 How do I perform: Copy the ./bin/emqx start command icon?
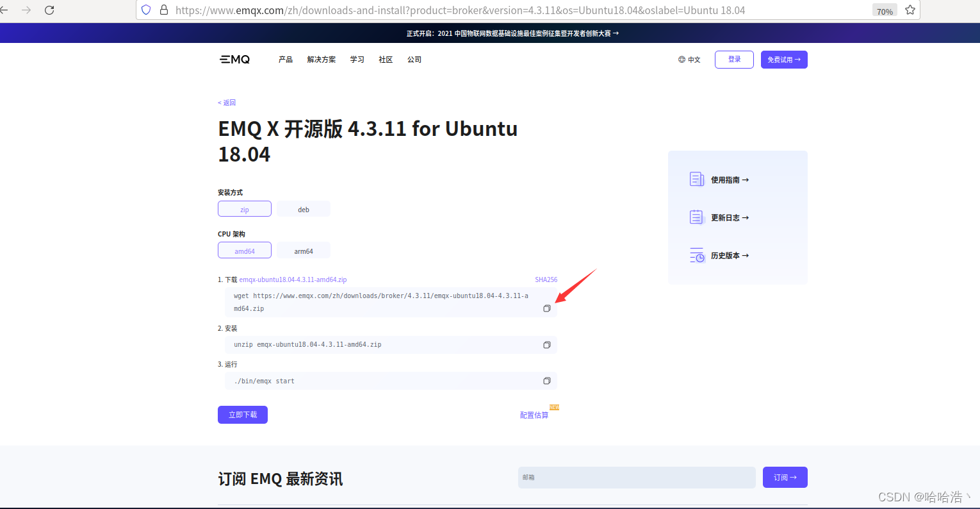click(547, 381)
